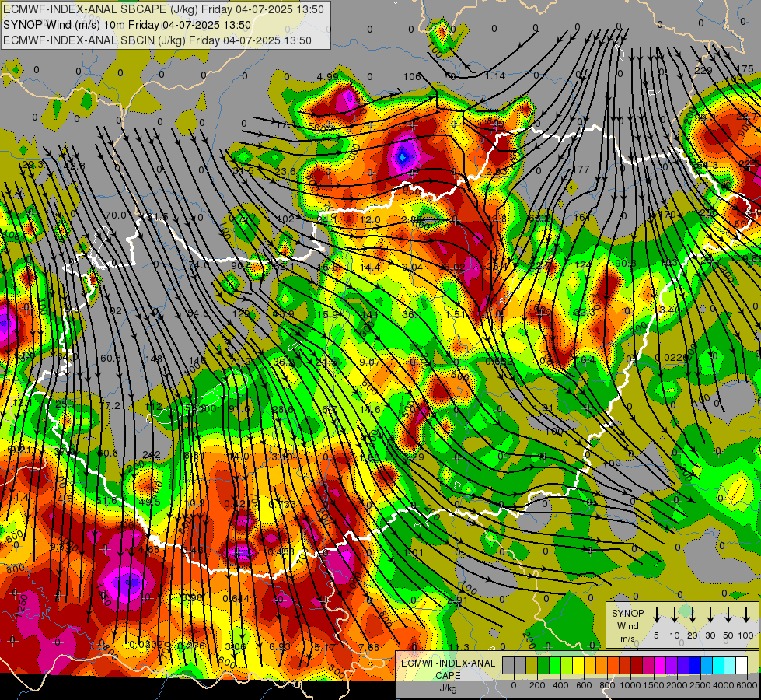
Task: Select the magenta CAPE legend swatch
Action: 660,666
